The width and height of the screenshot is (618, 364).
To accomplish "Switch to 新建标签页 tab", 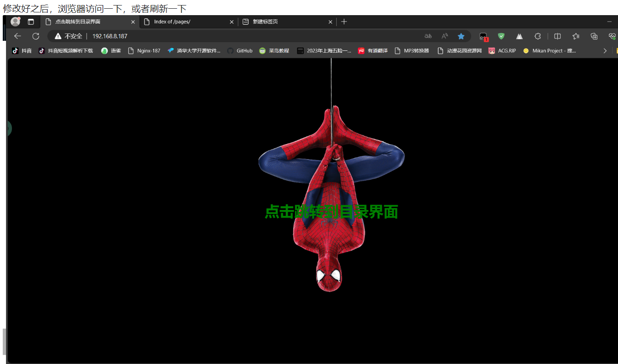I will pos(287,22).
